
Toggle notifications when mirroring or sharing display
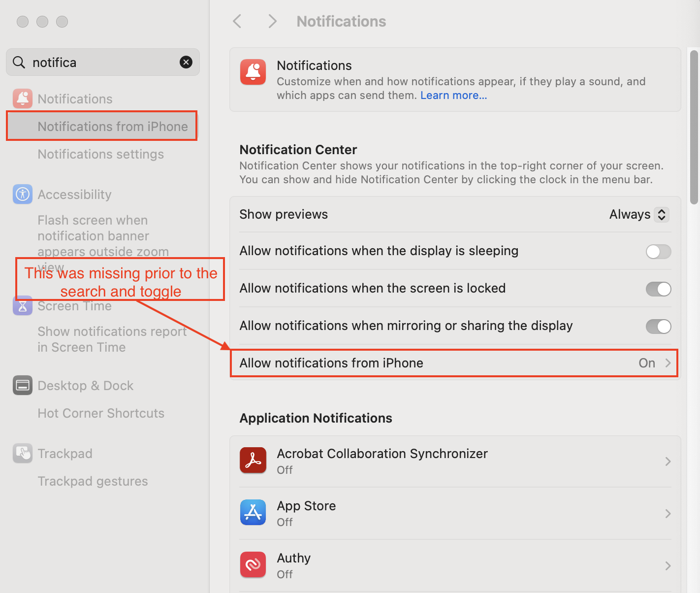click(658, 327)
